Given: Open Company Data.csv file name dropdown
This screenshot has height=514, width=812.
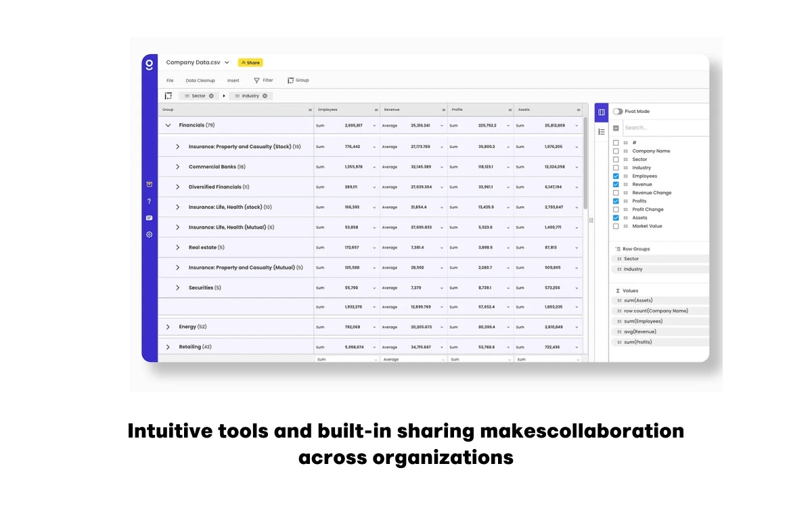Looking at the screenshot, I should 227,63.
